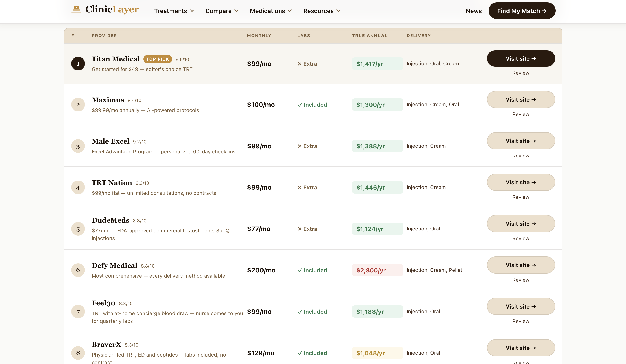
Task: Click the TOP PICK badge
Action: (x=157, y=59)
